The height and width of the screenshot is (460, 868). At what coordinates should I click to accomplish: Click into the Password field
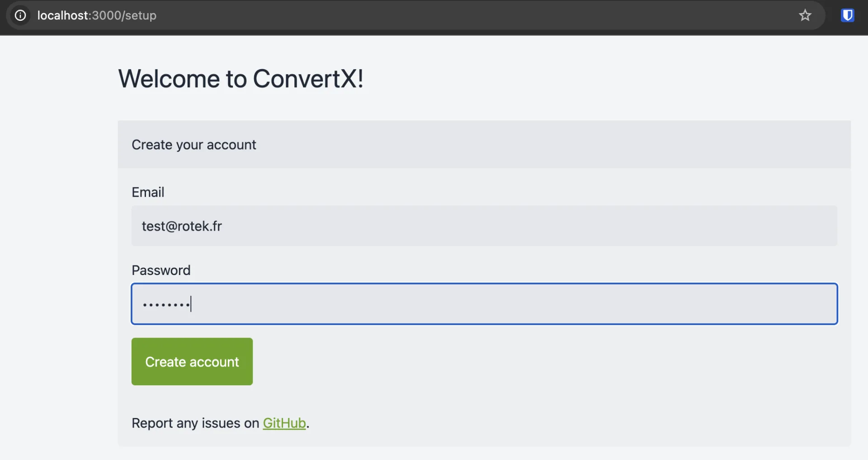pyautogui.click(x=484, y=304)
